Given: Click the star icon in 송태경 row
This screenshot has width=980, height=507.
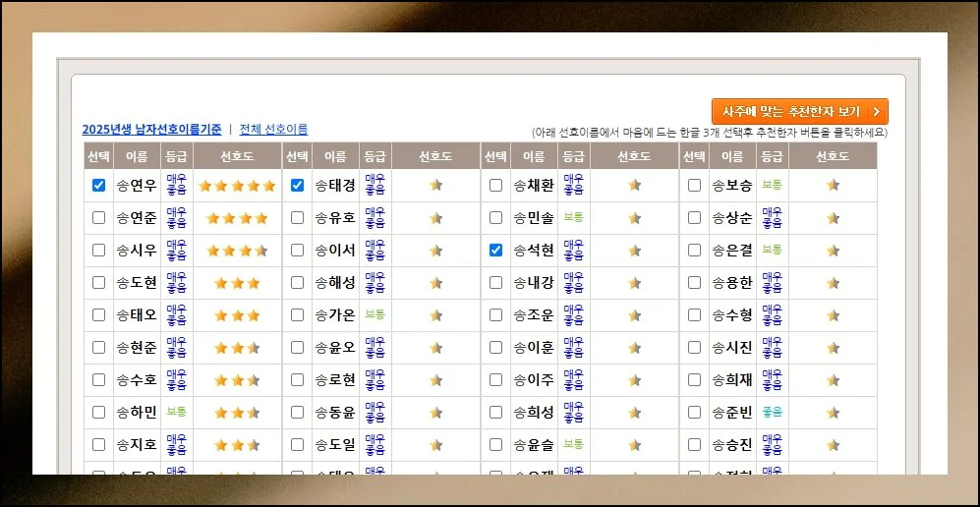Looking at the screenshot, I should click(436, 185).
